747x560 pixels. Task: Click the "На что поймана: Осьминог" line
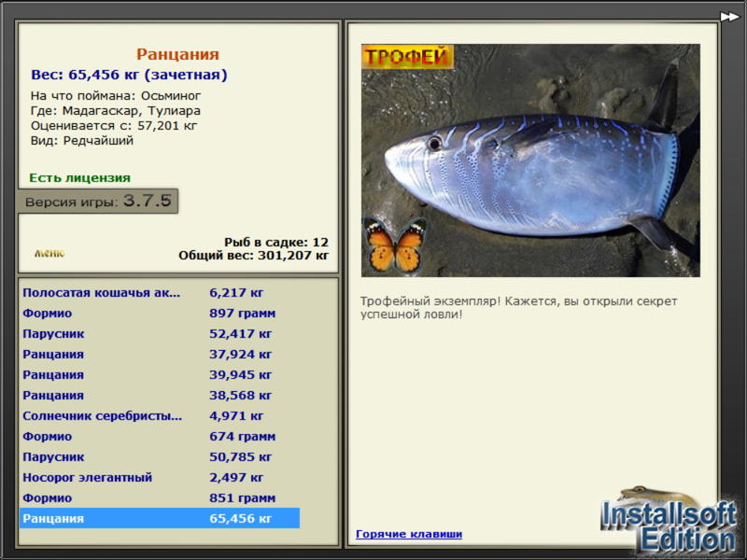click(116, 96)
